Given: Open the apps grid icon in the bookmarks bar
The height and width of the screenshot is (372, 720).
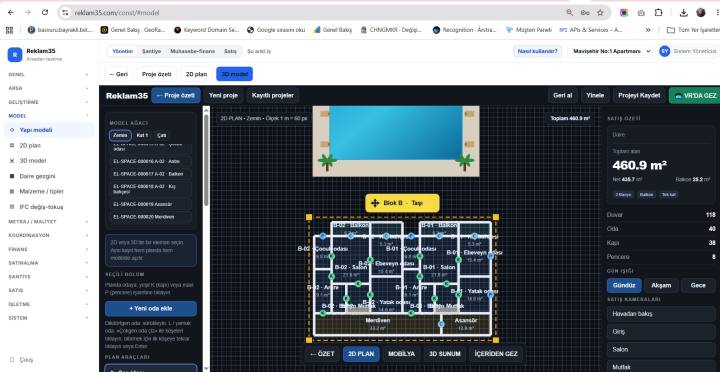Looking at the screenshot, I should 9,30.
